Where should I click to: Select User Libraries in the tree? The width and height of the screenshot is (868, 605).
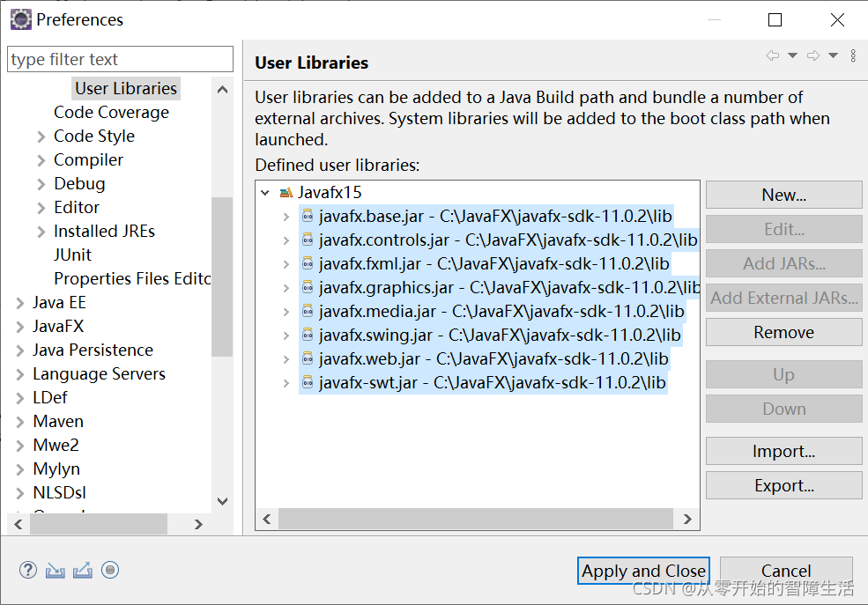(x=126, y=88)
